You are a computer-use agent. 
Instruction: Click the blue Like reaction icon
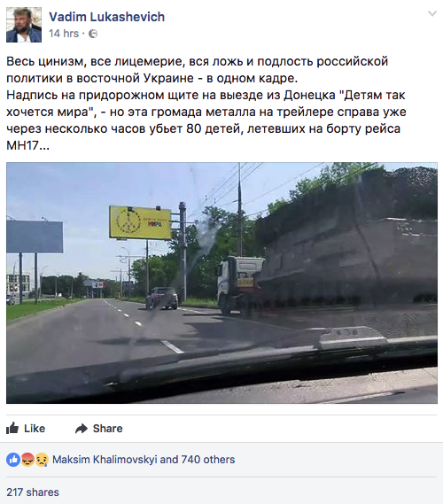coord(13,460)
